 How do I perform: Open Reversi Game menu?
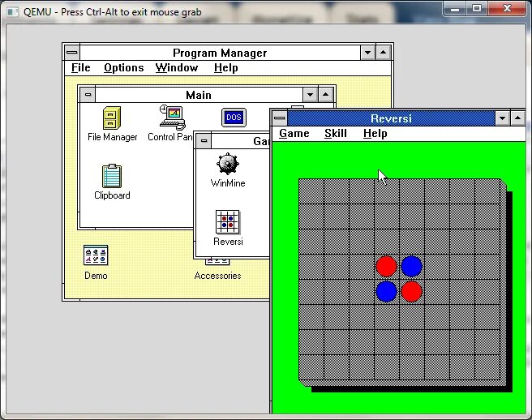[x=294, y=133]
